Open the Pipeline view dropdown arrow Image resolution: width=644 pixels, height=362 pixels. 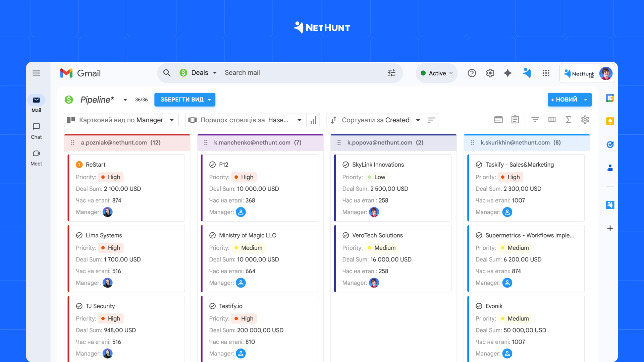pyautogui.click(x=125, y=100)
